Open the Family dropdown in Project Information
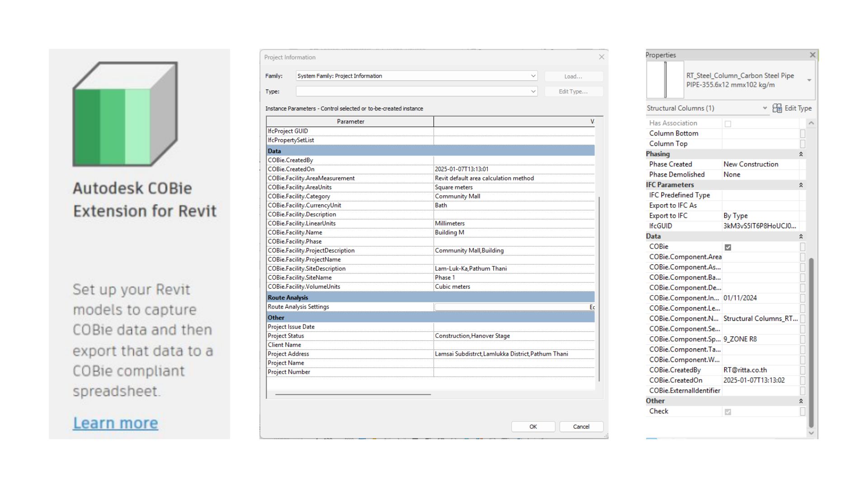The image size is (868, 488). [417, 76]
